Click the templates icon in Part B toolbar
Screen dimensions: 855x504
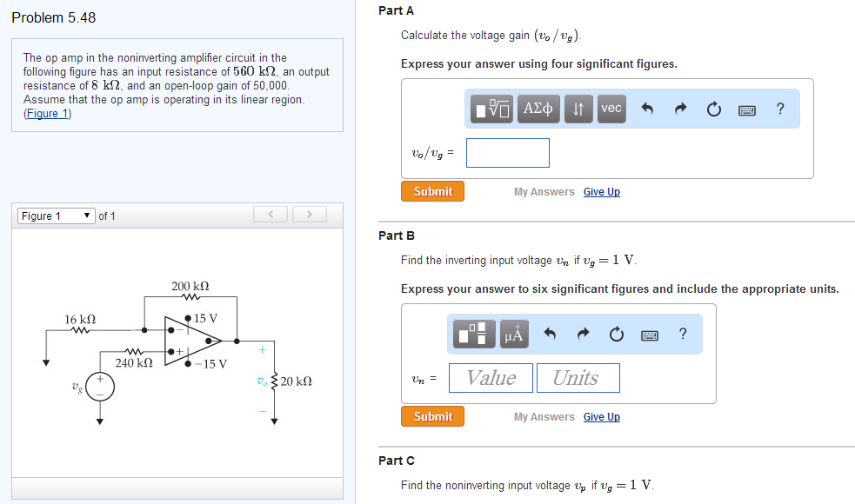[x=475, y=334]
